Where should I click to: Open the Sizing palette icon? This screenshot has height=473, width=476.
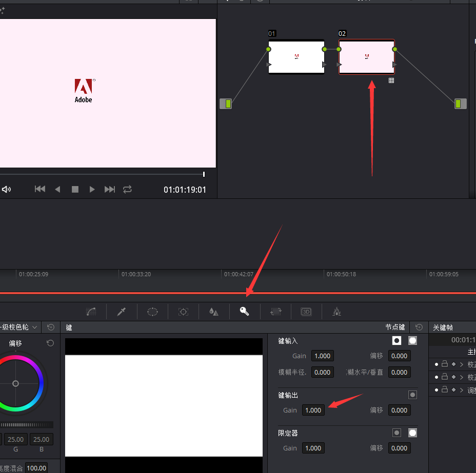(x=275, y=312)
